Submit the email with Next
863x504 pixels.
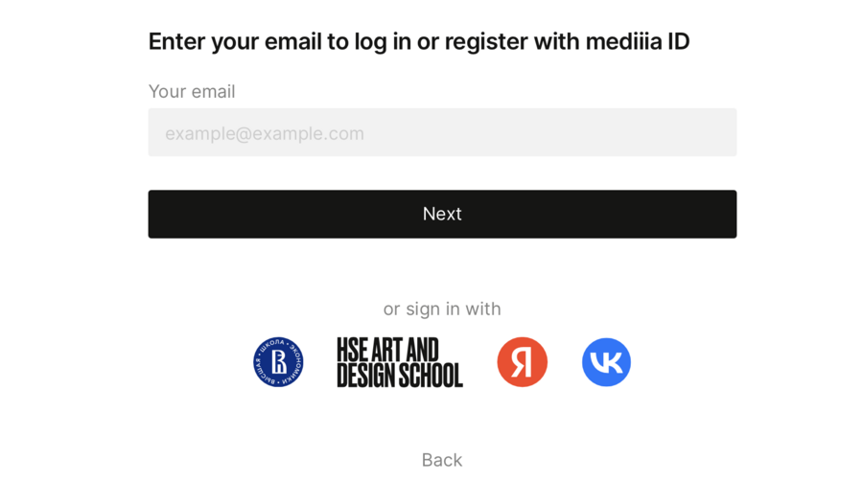click(x=442, y=214)
